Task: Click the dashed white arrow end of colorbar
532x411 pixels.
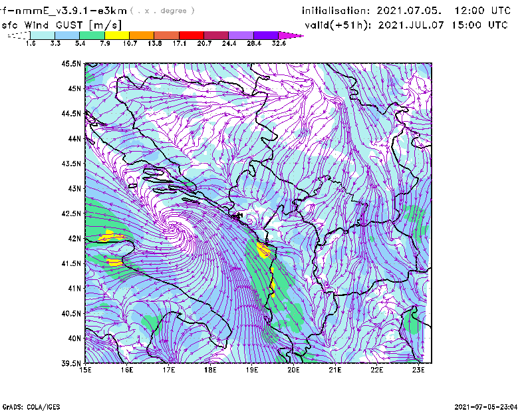Action: tap(19, 35)
